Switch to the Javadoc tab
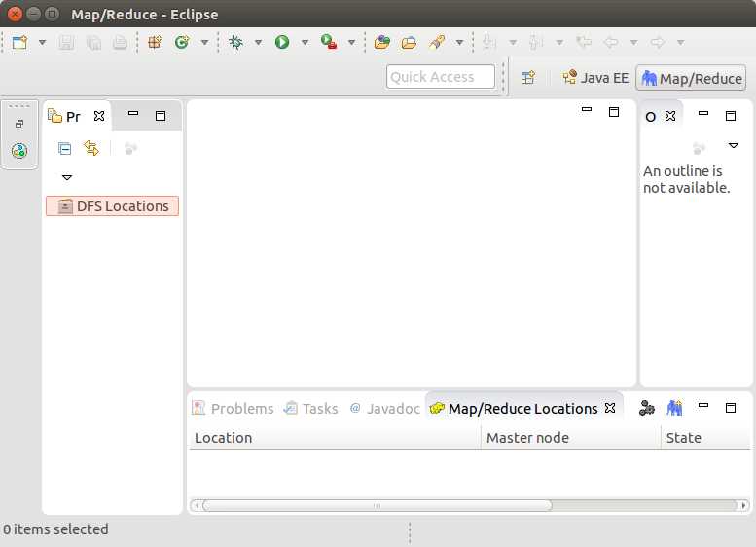Image resolution: width=756 pixels, height=547 pixels. pos(384,409)
